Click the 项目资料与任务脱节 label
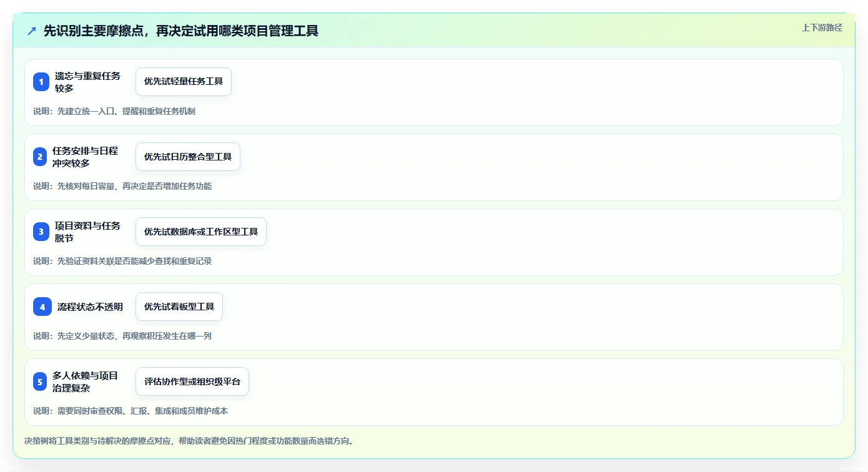 (87, 232)
